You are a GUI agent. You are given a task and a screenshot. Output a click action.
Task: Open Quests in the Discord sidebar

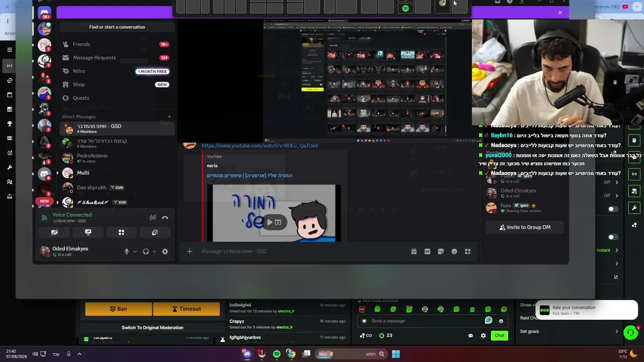(117, 98)
